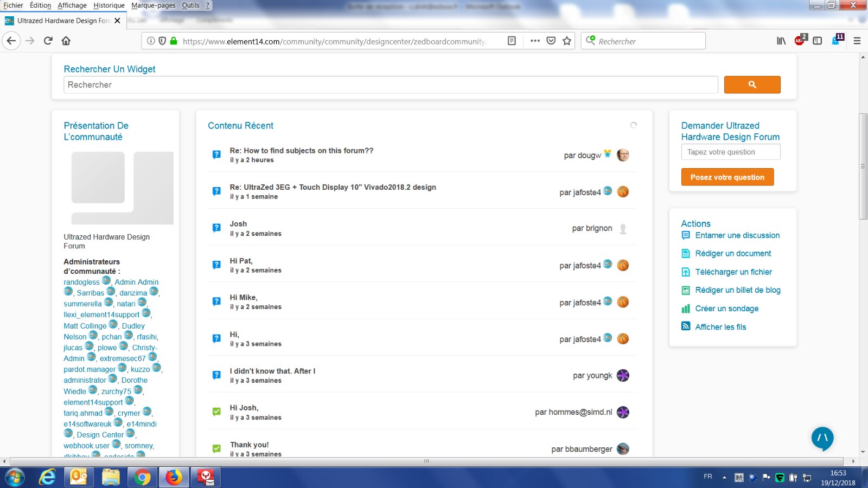
Task: Show site information for element14
Action: pyautogui.click(x=151, y=41)
